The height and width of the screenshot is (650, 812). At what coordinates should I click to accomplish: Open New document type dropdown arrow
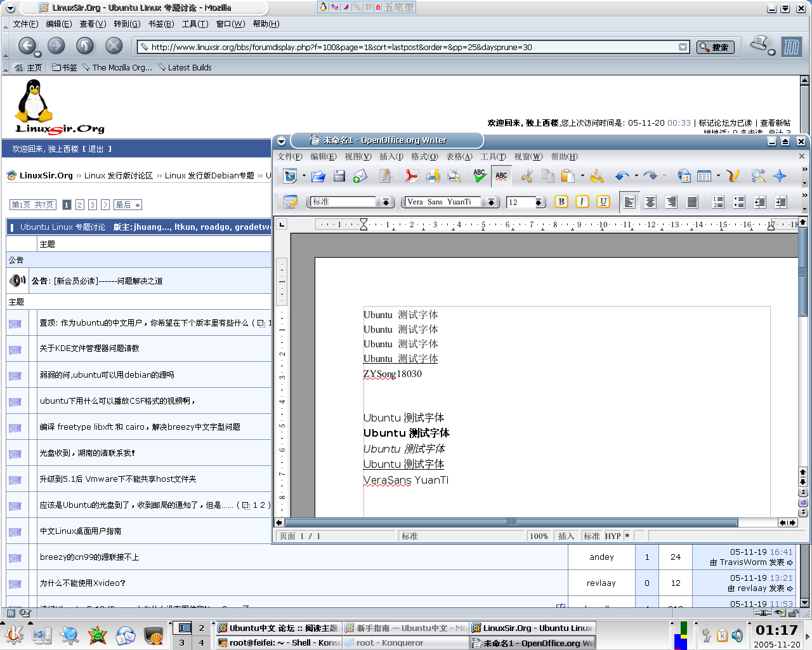pos(304,176)
